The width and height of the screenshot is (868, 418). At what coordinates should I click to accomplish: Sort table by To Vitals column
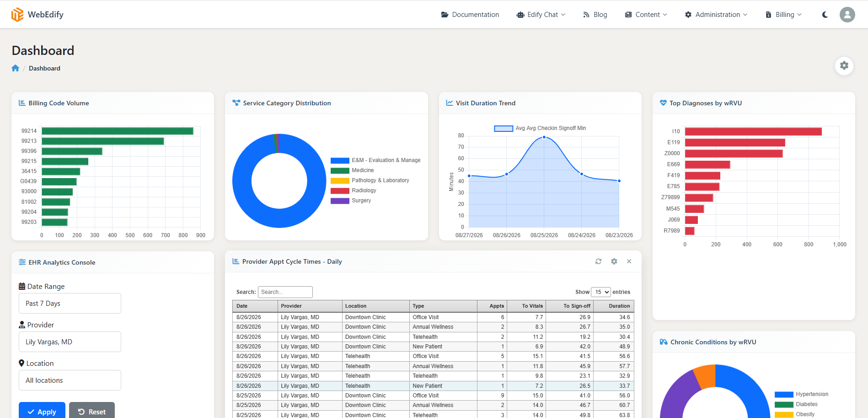click(527, 306)
